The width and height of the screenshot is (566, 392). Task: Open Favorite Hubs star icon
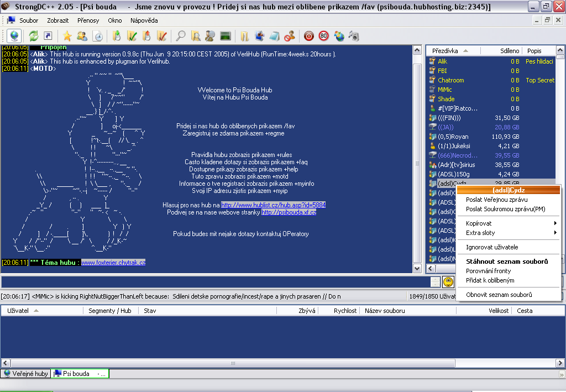[67, 36]
